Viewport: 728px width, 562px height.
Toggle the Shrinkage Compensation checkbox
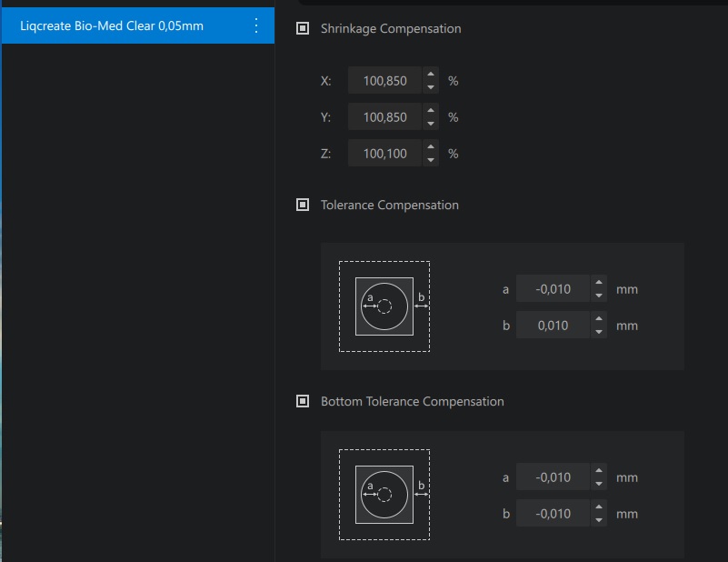pyautogui.click(x=303, y=29)
